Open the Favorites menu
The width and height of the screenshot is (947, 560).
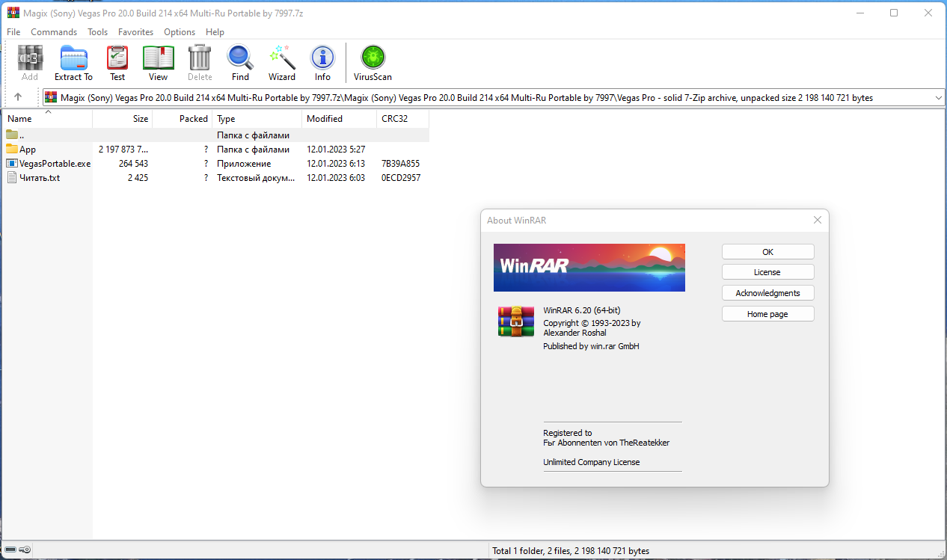click(x=135, y=32)
